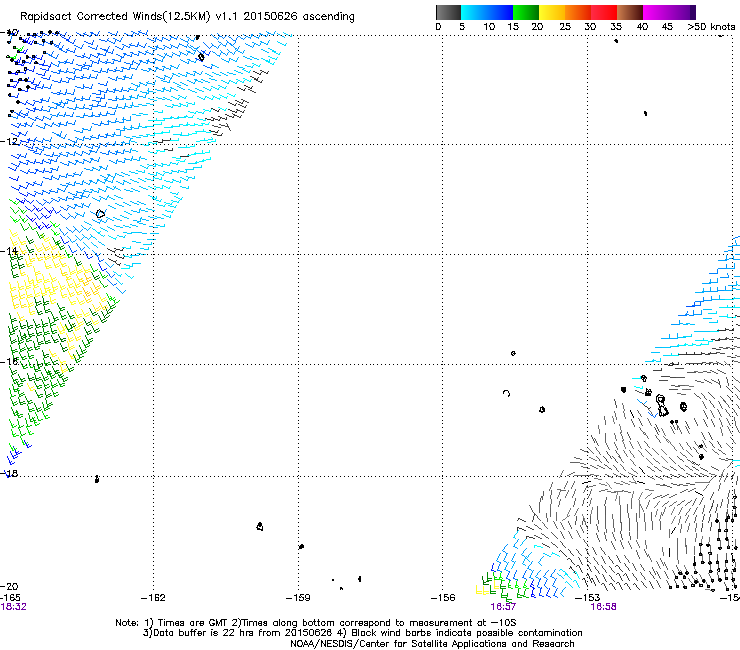Click the '-159' longitude axis label
The height and width of the screenshot is (650, 740).
tap(298, 598)
